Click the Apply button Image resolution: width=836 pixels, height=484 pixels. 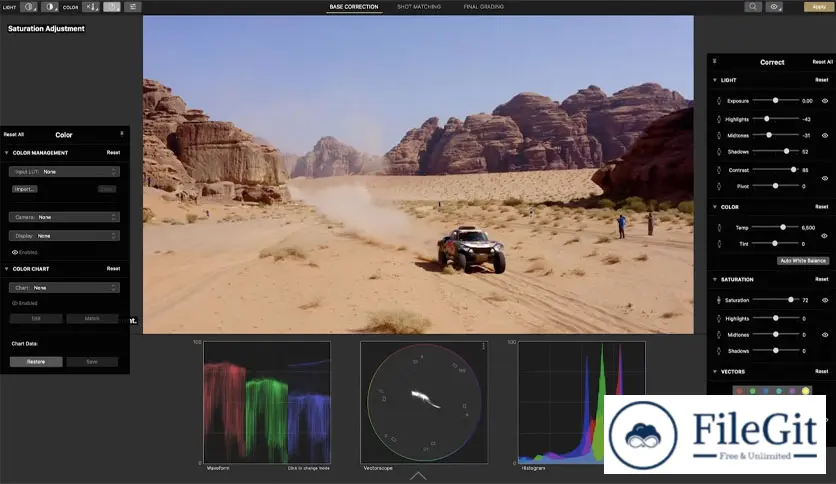(x=819, y=7)
